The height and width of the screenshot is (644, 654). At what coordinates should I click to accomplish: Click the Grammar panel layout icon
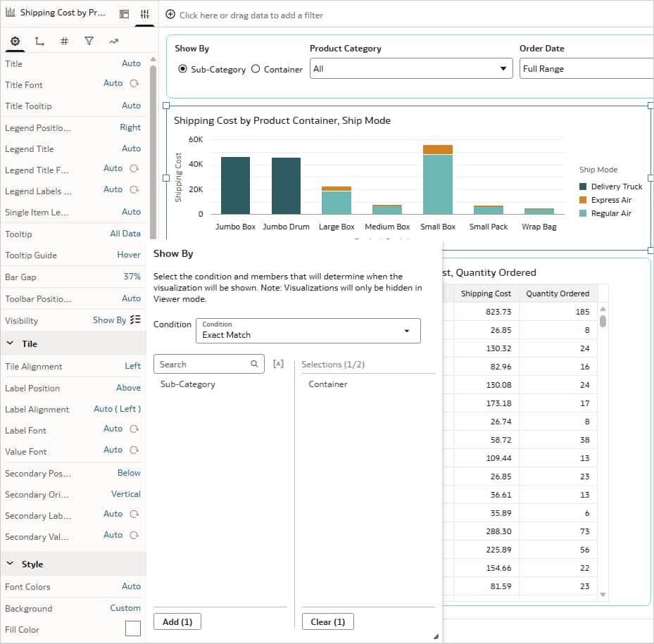pyautogui.click(x=124, y=14)
